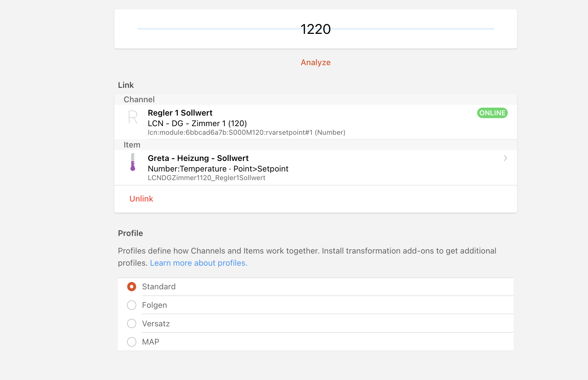Open the Regler 1 Sollwert channel entry
The width and height of the screenshot is (588, 380).
315,122
